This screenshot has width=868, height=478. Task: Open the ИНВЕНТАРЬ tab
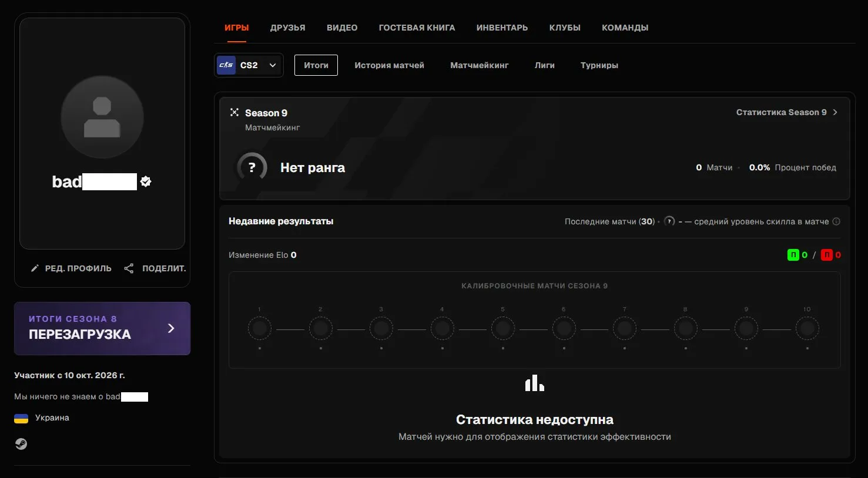coord(502,28)
